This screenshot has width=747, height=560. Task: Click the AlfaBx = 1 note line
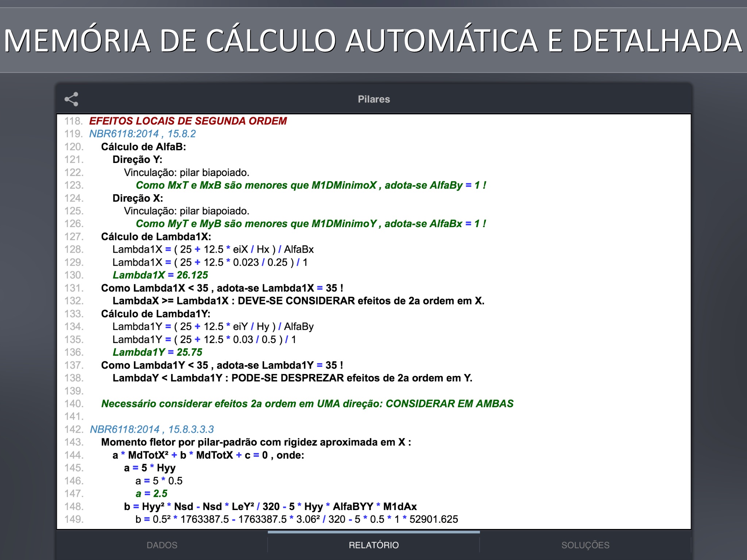[x=311, y=224]
